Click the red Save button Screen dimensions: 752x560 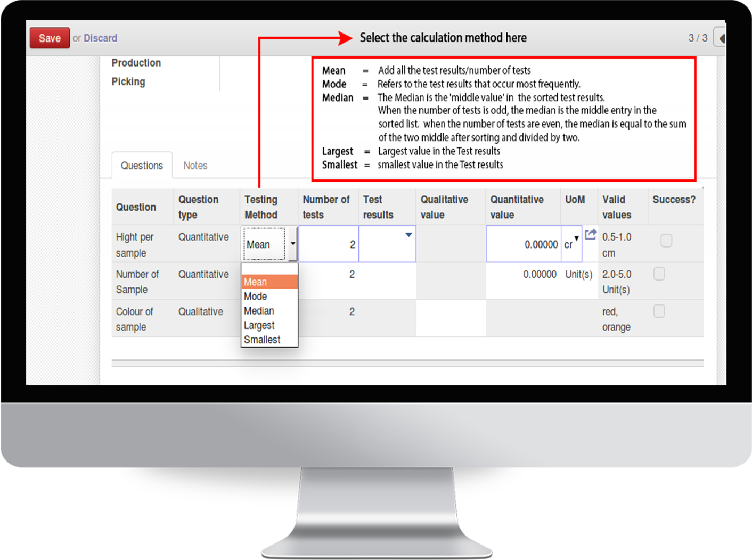[x=50, y=38]
